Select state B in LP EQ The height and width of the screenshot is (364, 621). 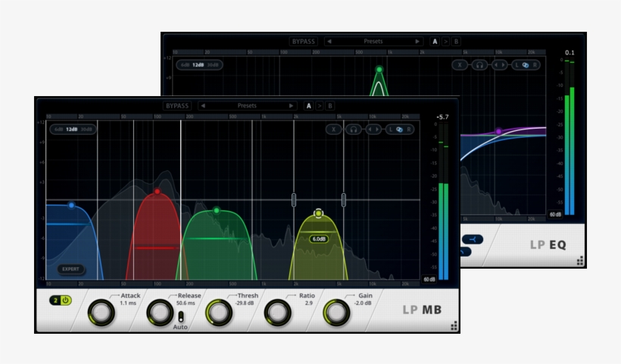[x=456, y=41]
